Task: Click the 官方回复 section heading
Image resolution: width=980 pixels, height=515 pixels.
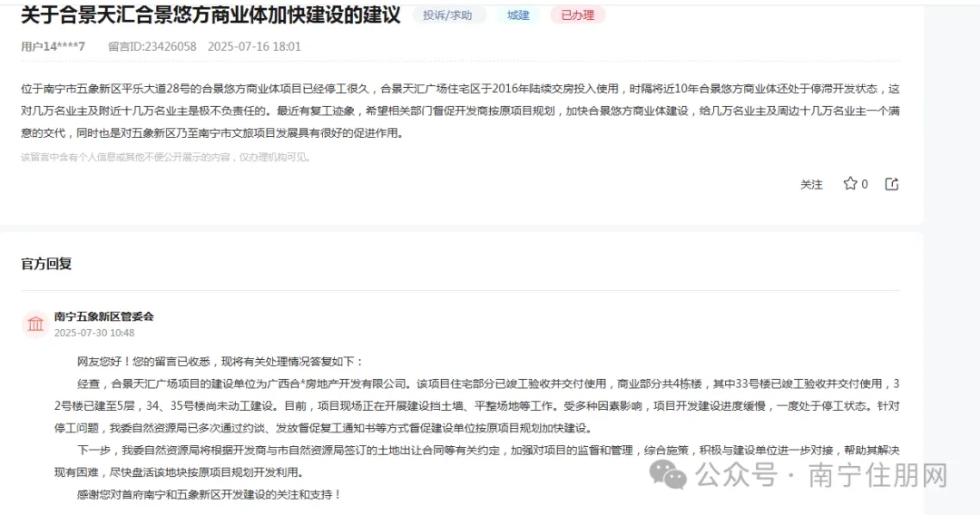Action: point(46,264)
